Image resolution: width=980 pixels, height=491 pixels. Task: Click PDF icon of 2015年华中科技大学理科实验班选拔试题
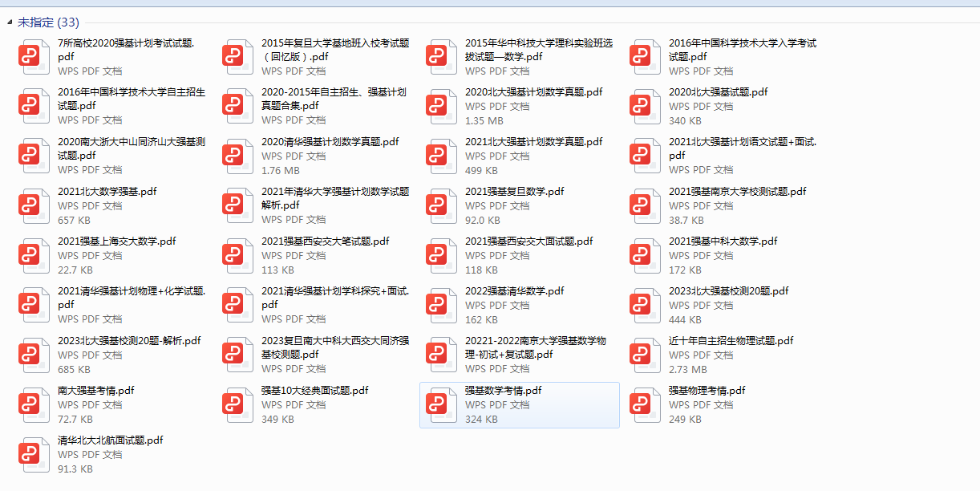pos(441,57)
